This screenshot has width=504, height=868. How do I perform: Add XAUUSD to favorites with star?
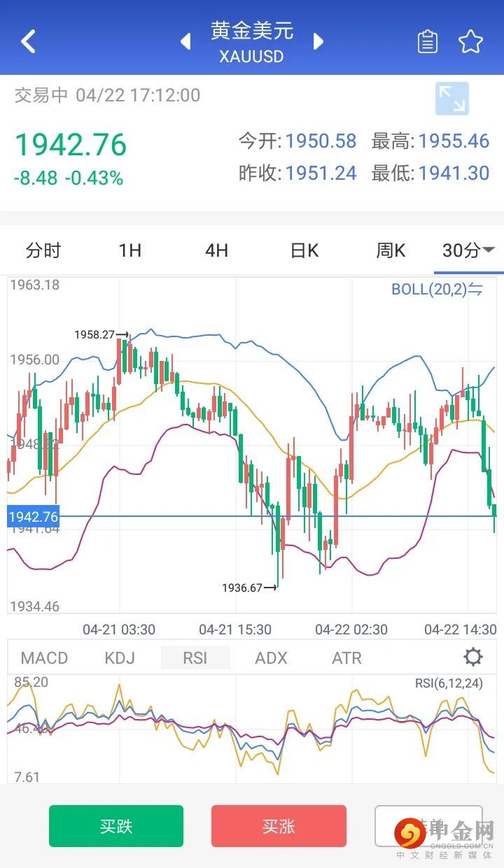[x=471, y=42]
